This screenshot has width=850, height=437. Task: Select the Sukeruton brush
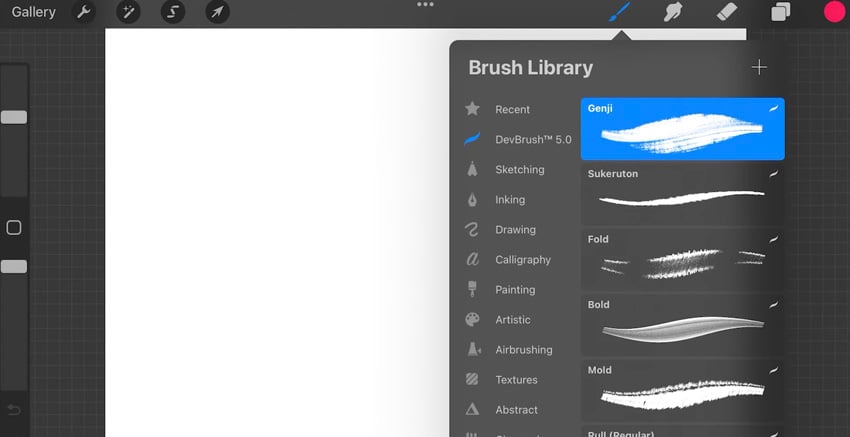click(x=682, y=195)
